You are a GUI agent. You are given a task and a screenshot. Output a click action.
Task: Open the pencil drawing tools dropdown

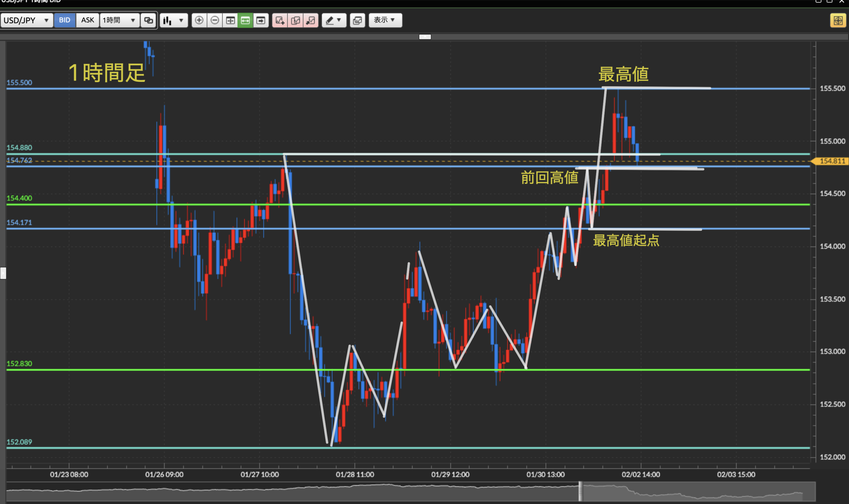pos(334,20)
